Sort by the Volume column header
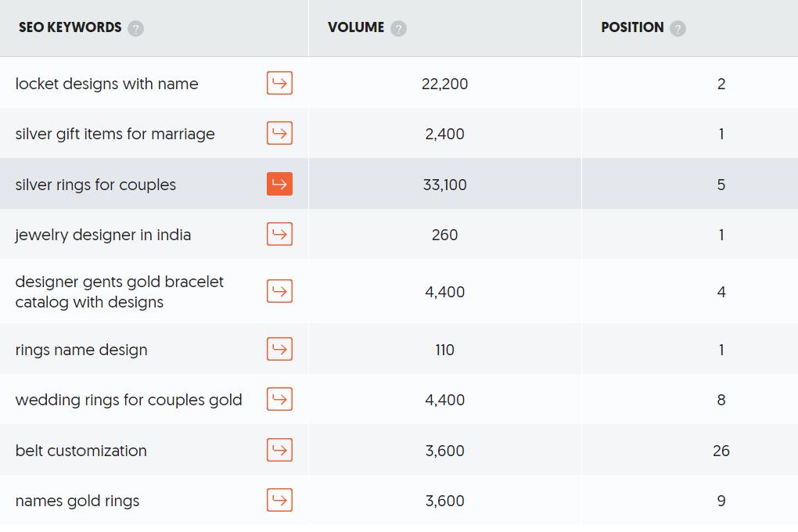This screenshot has width=798, height=532. [x=356, y=27]
